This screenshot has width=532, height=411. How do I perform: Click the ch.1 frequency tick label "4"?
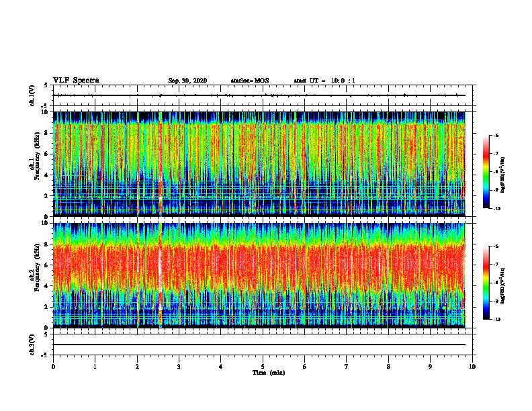[x=47, y=175]
